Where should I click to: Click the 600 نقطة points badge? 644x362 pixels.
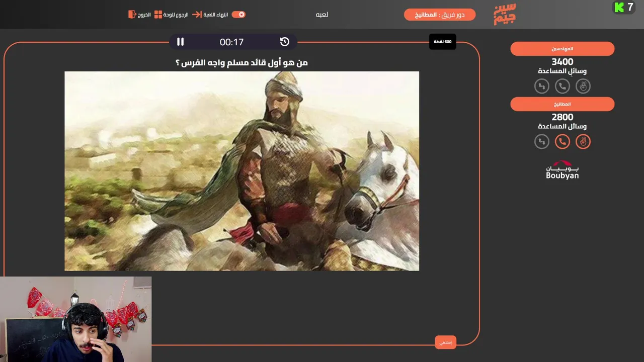pyautogui.click(x=443, y=42)
